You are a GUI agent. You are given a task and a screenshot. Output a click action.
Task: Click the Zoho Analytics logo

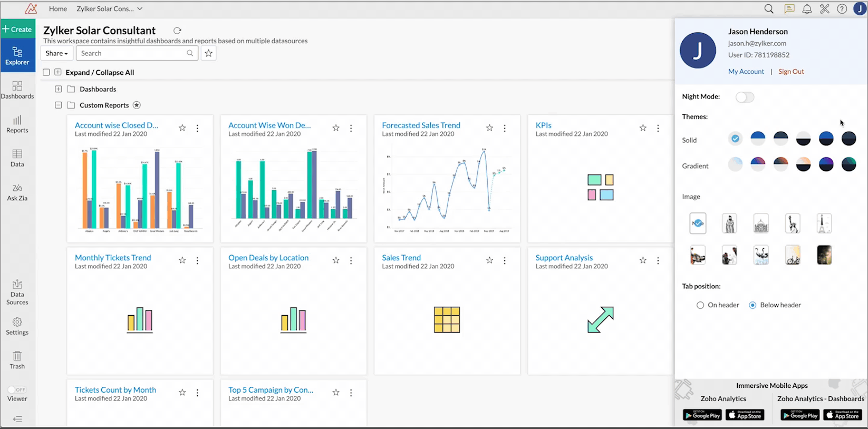click(x=31, y=8)
